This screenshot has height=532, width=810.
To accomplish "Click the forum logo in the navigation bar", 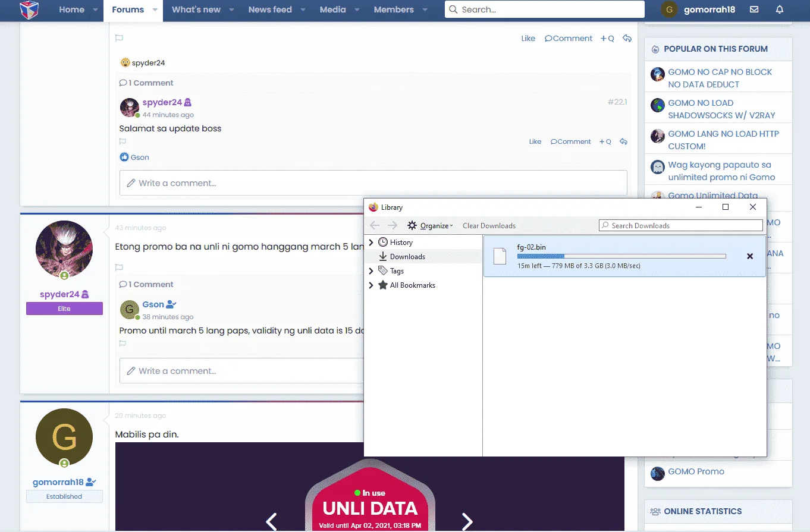I will coord(29,10).
